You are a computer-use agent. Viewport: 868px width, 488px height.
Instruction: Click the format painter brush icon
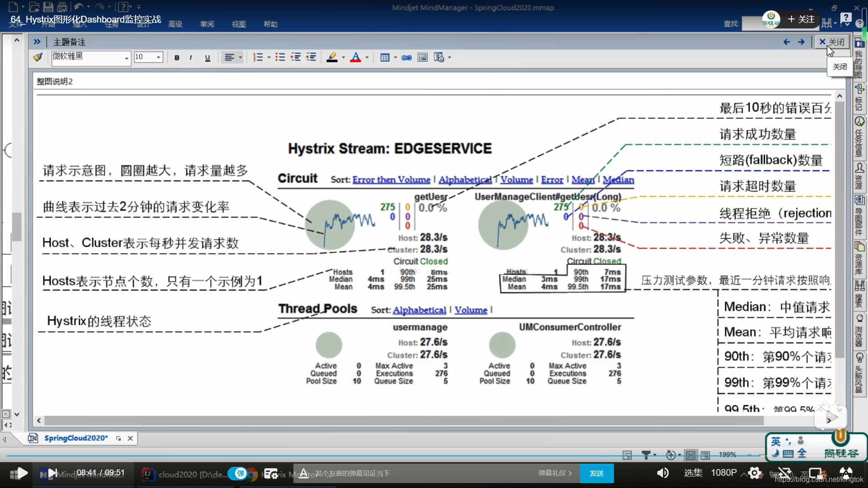click(x=38, y=57)
